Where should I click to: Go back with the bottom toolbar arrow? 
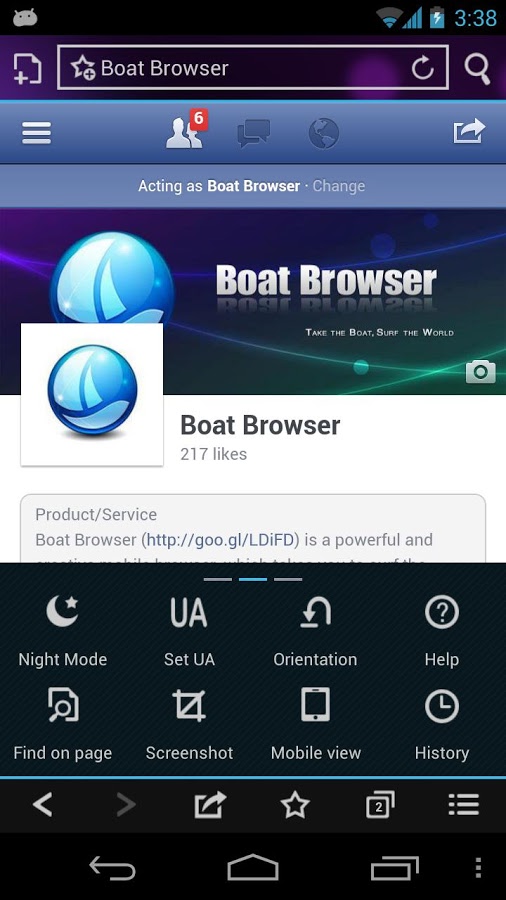(42, 805)
